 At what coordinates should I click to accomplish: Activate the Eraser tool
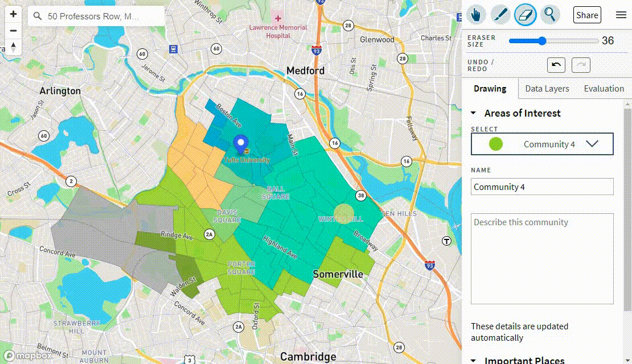tap(525, 15)
